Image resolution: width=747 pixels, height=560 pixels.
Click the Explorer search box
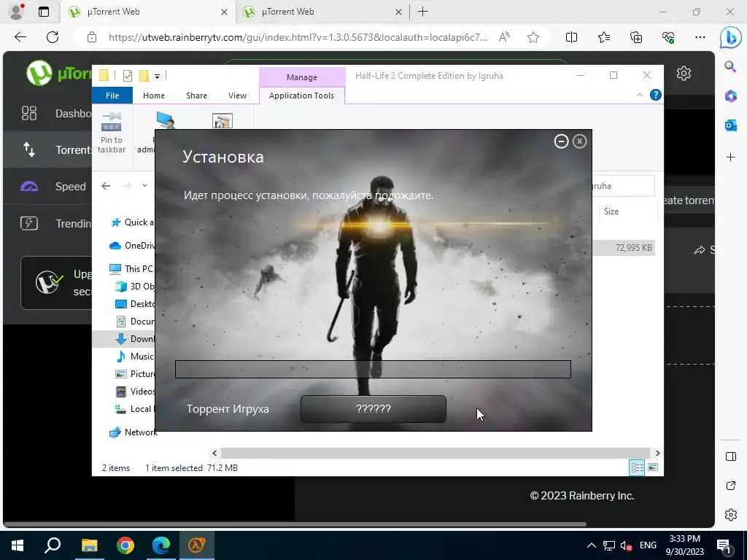coord(623,186)
